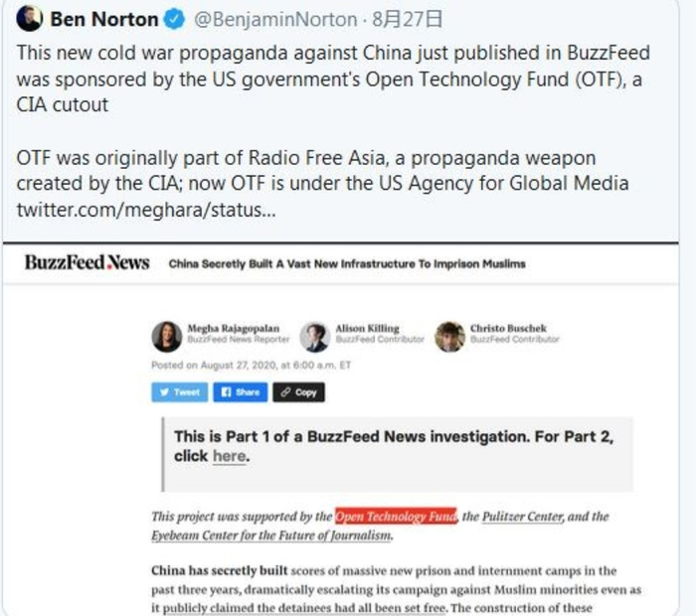The width and height of the screenshot is (696, 616).
Task: Open the China Secretly Built headline
Action: (x=347, y=264)
